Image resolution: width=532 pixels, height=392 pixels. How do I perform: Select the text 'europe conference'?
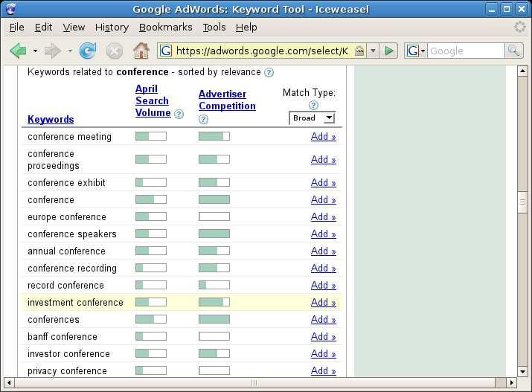tap(67, 217)
